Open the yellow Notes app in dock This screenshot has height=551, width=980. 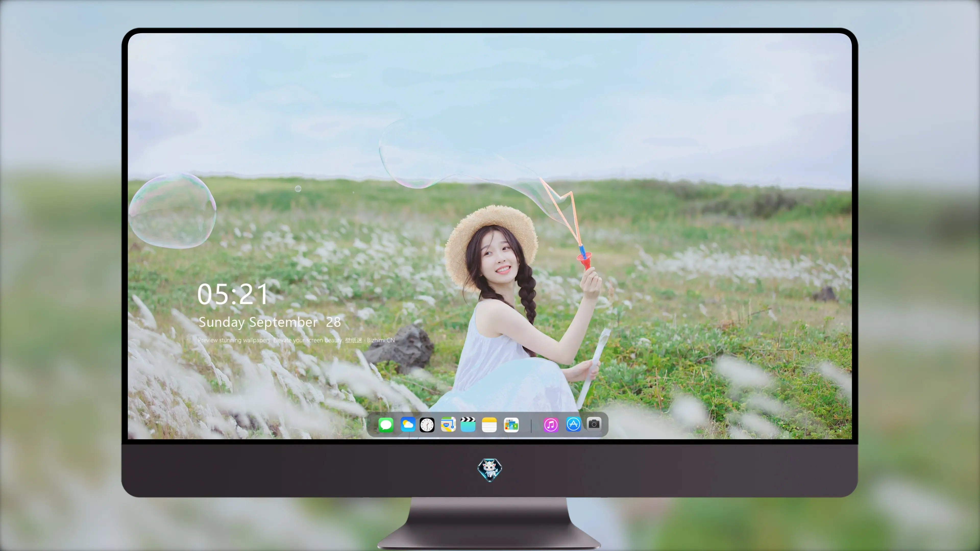point(489,425)
